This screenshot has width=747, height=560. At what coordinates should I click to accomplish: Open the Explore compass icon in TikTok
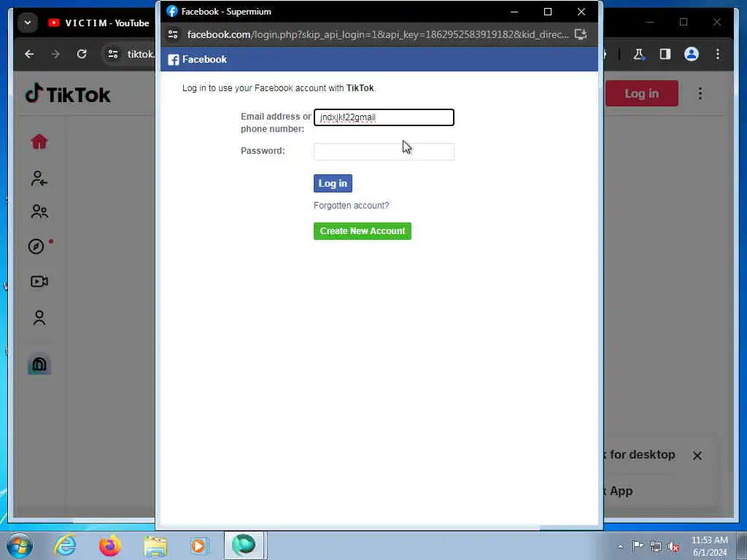coord(36,246)
